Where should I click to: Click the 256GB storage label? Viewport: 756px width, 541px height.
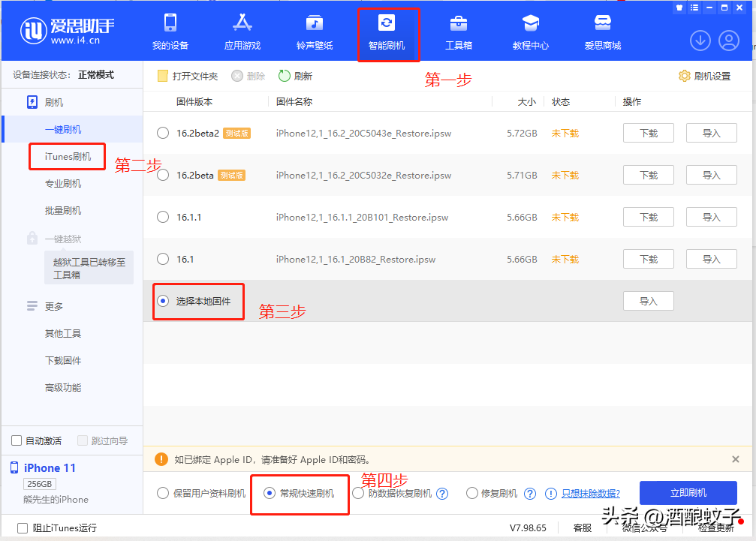coord(40,484)
